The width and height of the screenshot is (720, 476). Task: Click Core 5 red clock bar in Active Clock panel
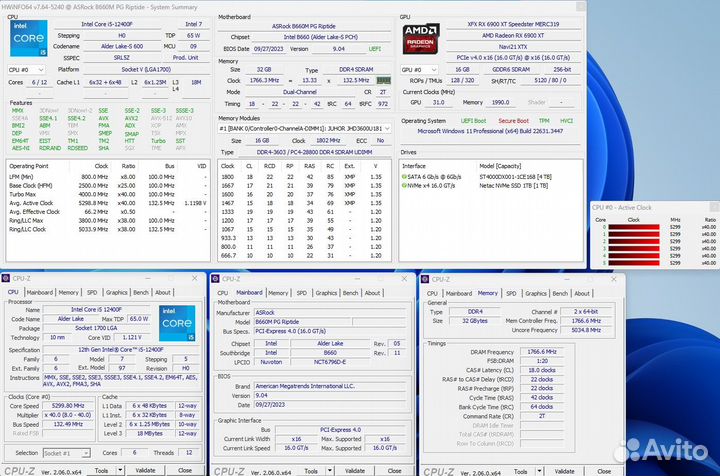tap(634, 263)
